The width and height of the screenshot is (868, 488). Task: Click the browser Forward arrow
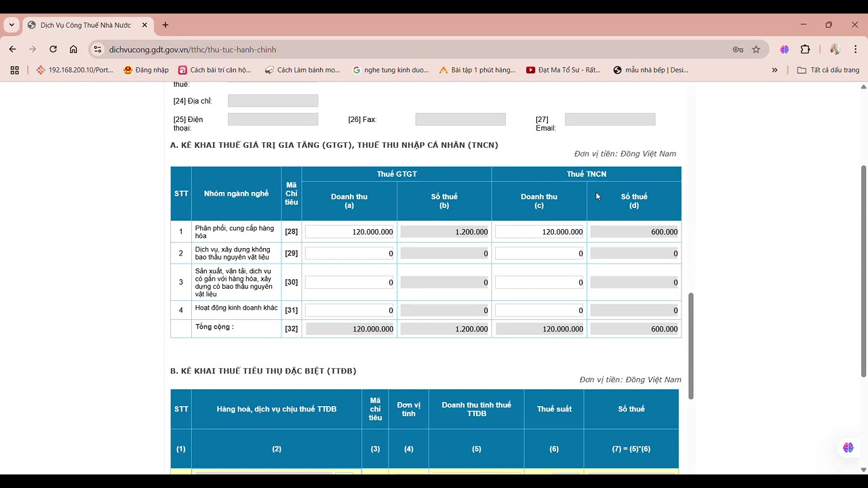tap(33, 49)
